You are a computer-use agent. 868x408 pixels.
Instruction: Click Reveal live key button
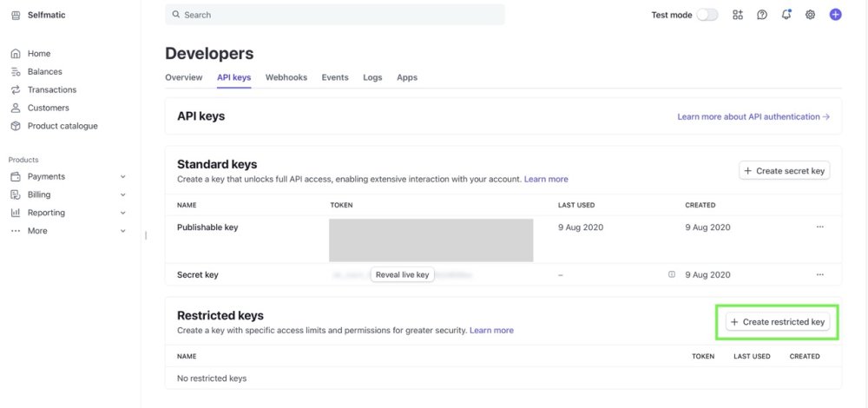pyautogui.click(x=402, y=274)
